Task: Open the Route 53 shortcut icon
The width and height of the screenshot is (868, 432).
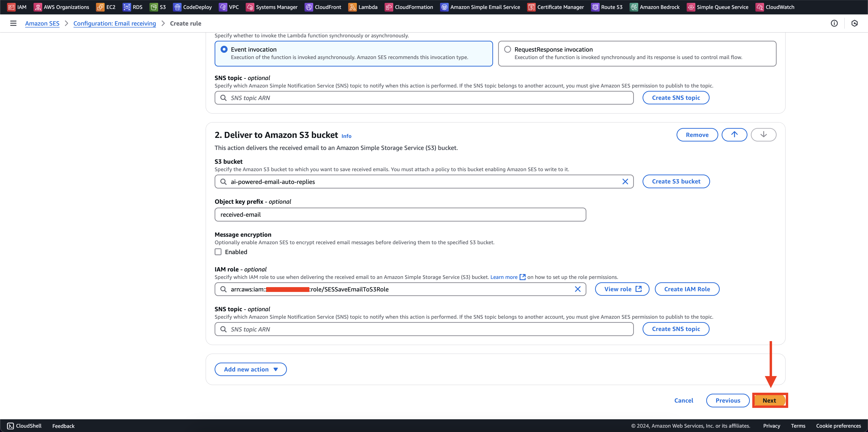Action: 595,7
